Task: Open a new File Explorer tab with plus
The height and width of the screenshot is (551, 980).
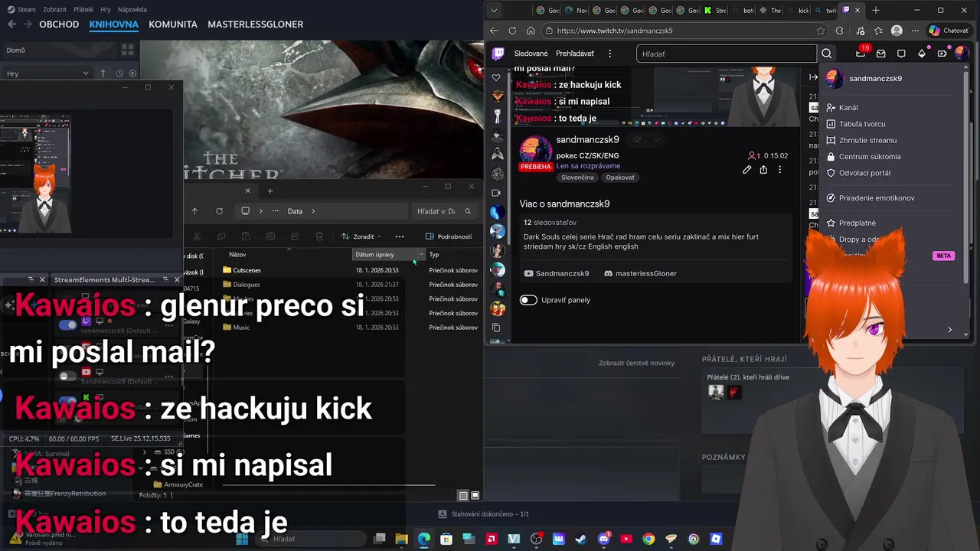Action: tap(269, 191)
